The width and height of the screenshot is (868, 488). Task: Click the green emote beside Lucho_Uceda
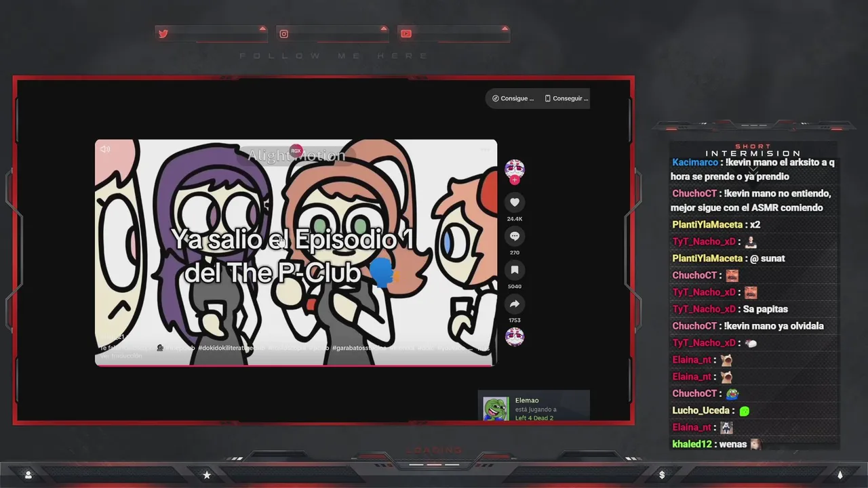(x=745, y=411)
